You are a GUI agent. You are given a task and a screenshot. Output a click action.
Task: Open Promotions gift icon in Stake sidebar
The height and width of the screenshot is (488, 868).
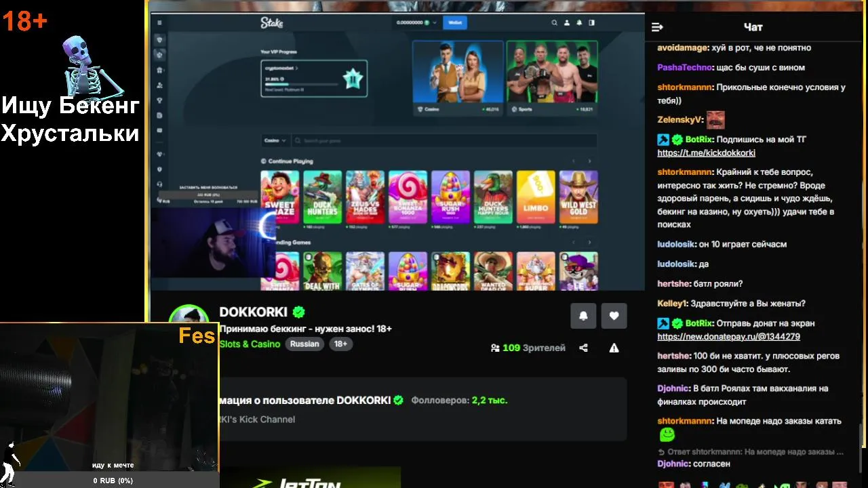159,70
